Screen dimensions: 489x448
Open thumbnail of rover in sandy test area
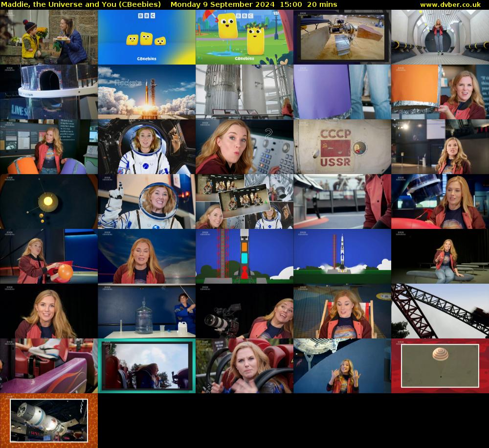[x=342, y=37]
